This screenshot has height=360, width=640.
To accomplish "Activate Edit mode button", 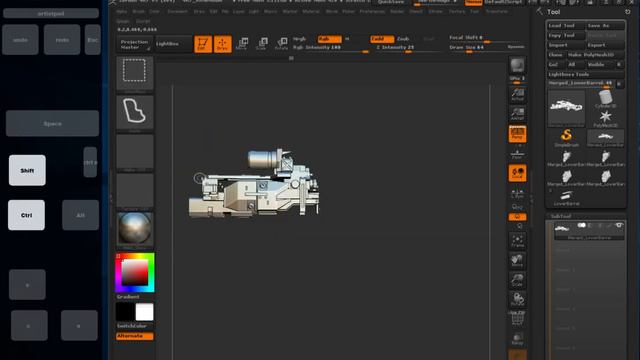I will (203, 44).
